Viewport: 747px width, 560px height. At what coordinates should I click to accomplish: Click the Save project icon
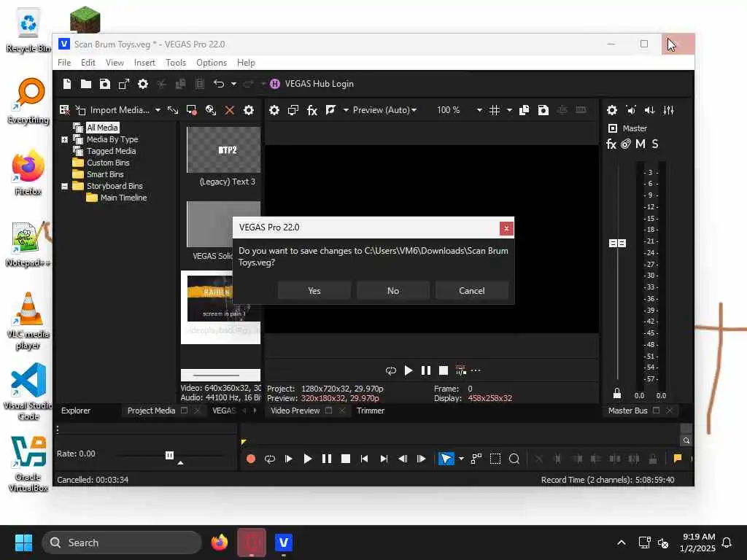105,84
